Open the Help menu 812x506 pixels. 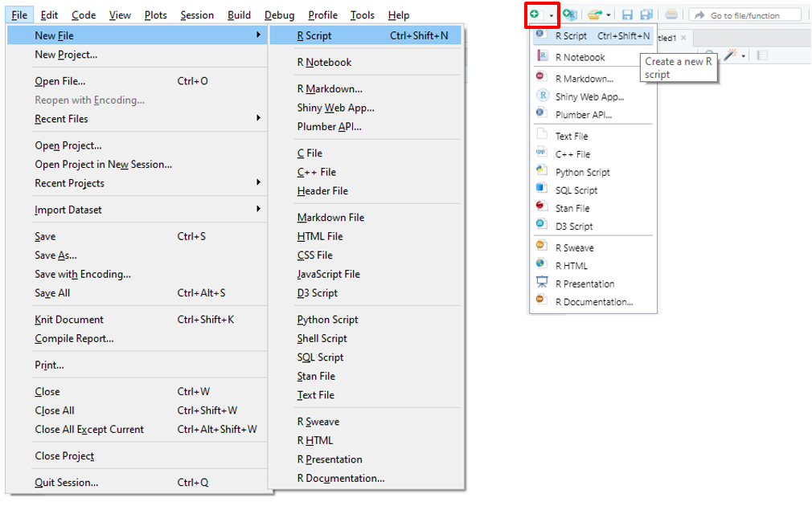tap(399, 15)
